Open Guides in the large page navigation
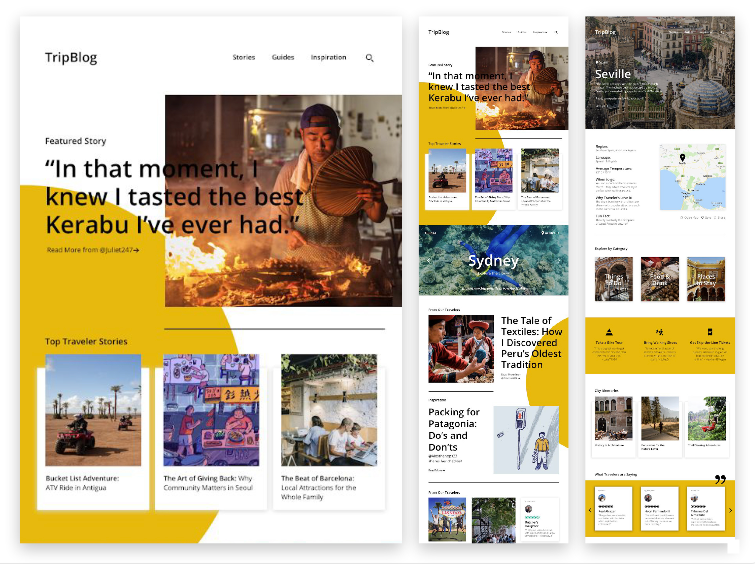 pos(283,57)
